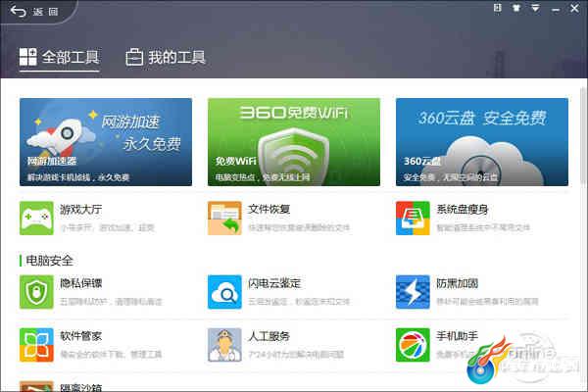Click the 文件恢复 title text
588x392 pixels.
(269, 210)
